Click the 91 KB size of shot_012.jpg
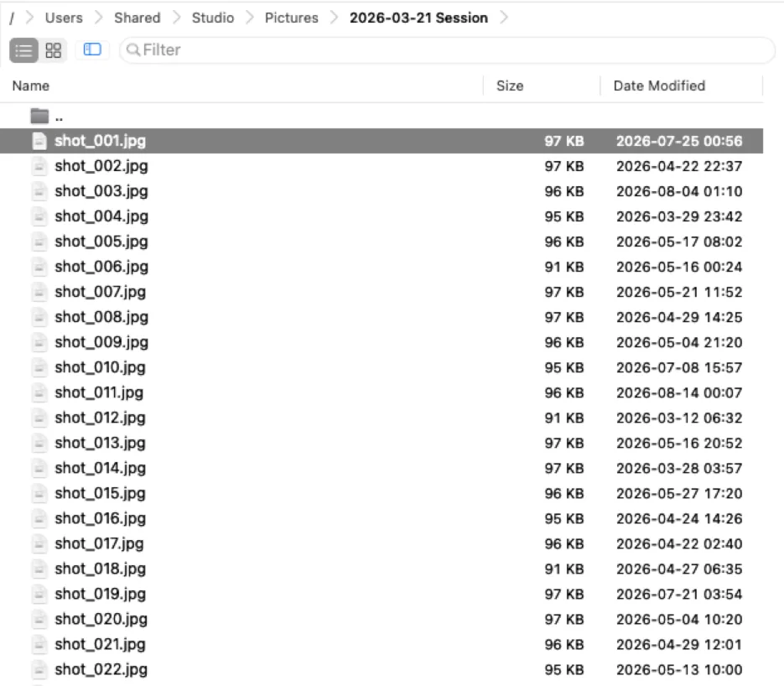Screen dimensions: 784x686 (564, 418)
